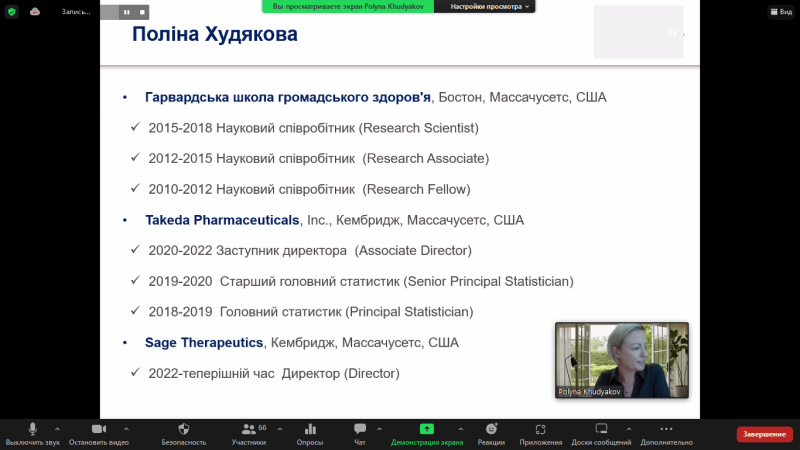Click participant count 66
800x450 pixels.
coord(262,428)
